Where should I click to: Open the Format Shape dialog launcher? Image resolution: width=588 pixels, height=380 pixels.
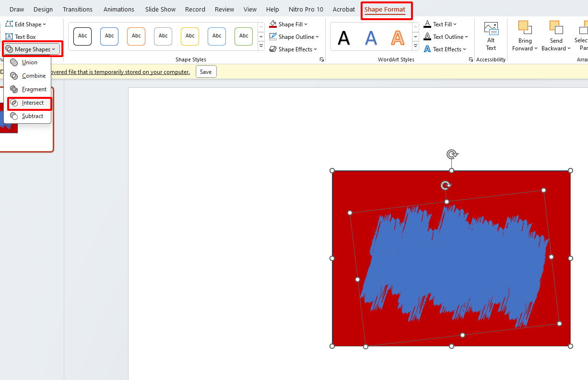(322, 59)
